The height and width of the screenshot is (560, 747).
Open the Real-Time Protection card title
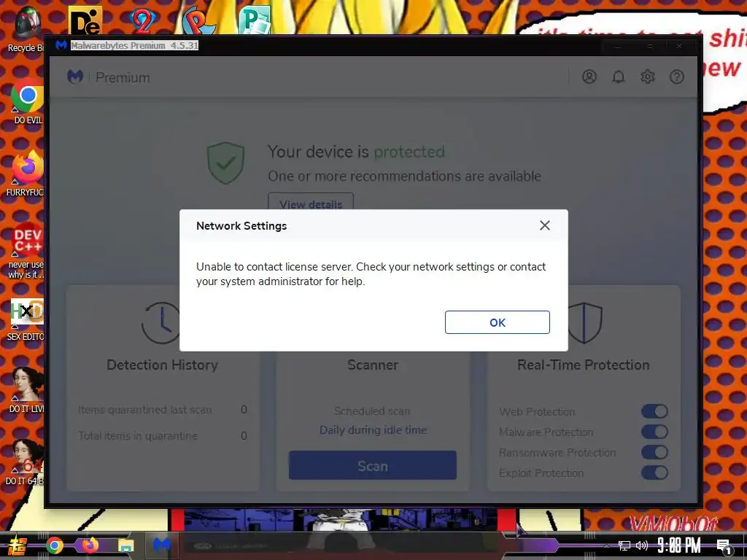[x=583, y=365]
